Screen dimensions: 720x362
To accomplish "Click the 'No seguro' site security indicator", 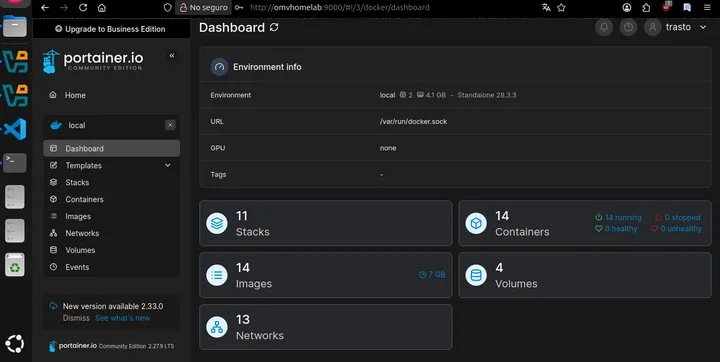I will click(x=203, y=7).
